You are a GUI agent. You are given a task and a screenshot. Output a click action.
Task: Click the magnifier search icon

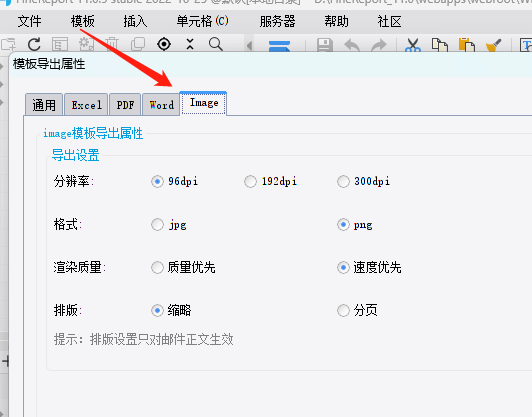[216, 44]
